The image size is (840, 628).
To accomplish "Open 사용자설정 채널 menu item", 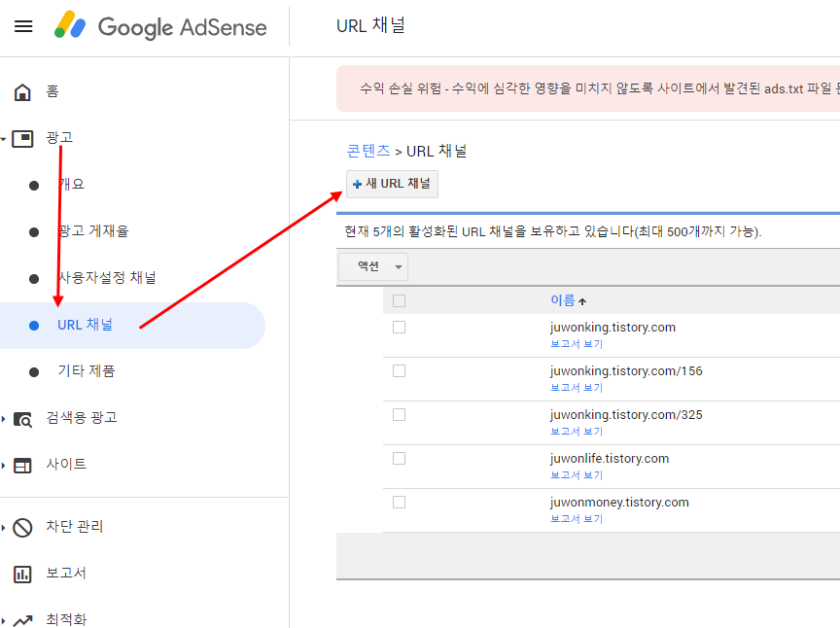I will 107,278.
